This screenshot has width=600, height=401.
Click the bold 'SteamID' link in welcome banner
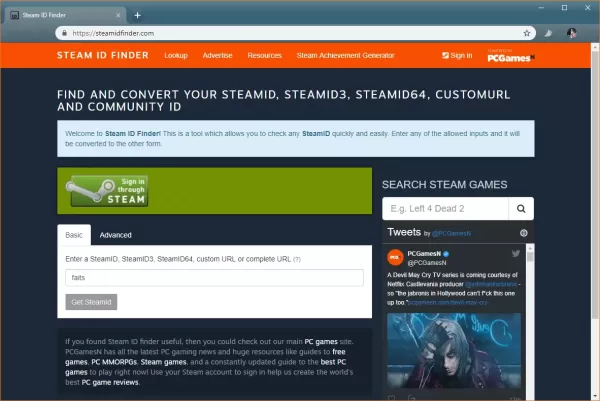click(316, 134)
